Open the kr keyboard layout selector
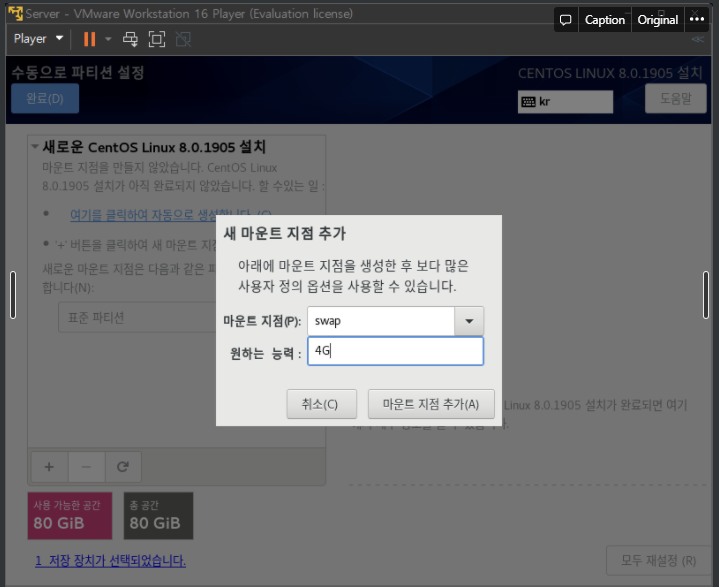 click(x=565, y=101)
